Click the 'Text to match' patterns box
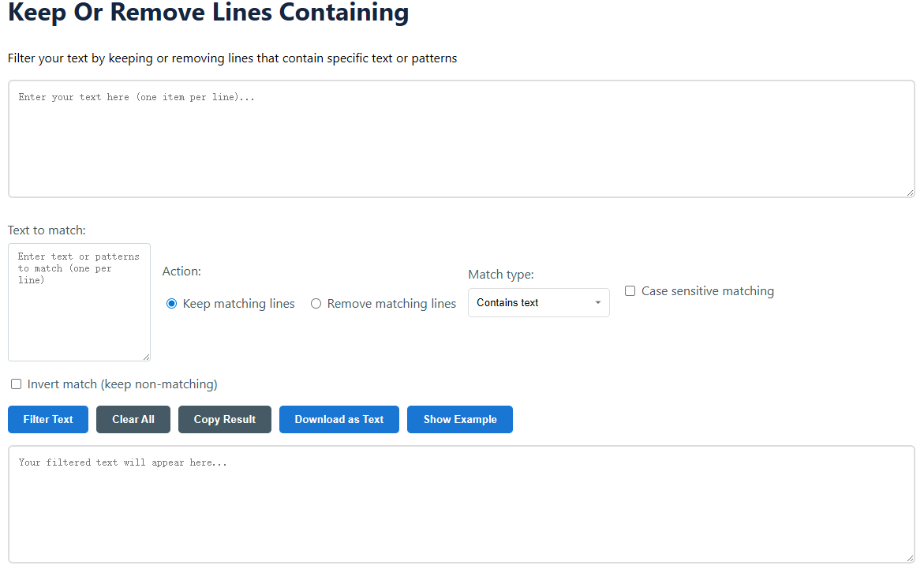This screenshot has width=924, height=569. [x=79, y=302]
